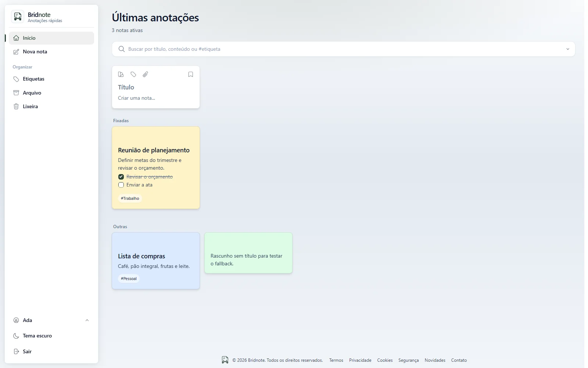Click the 'Ada' user name

(28, 320)
